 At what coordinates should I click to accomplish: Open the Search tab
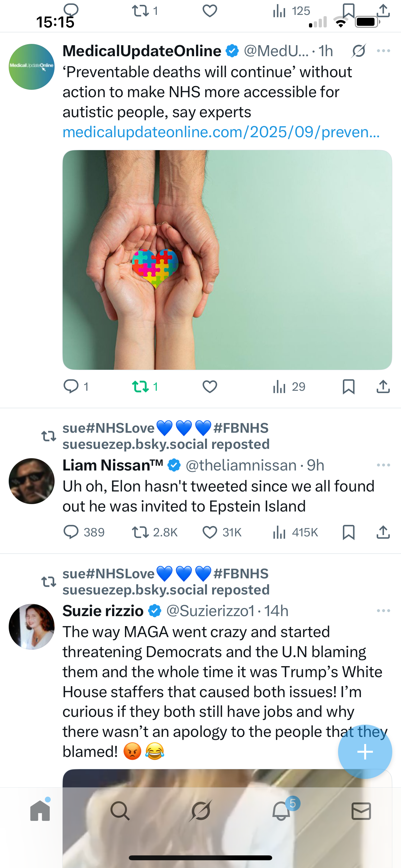120,811
